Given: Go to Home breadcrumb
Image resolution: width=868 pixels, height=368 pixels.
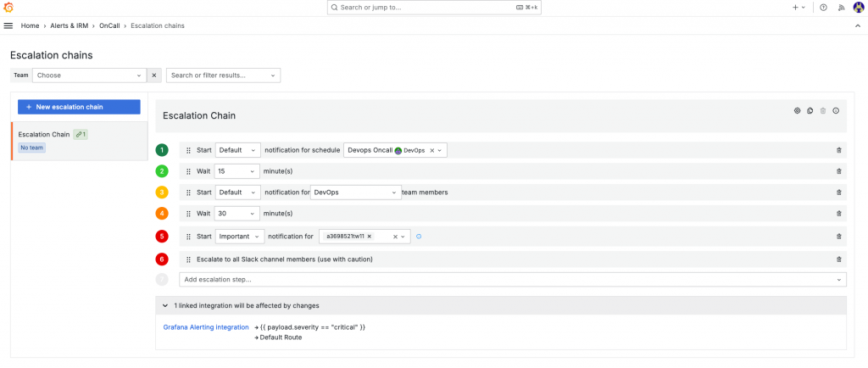Looking at the screenshot, I should (30, 26).
